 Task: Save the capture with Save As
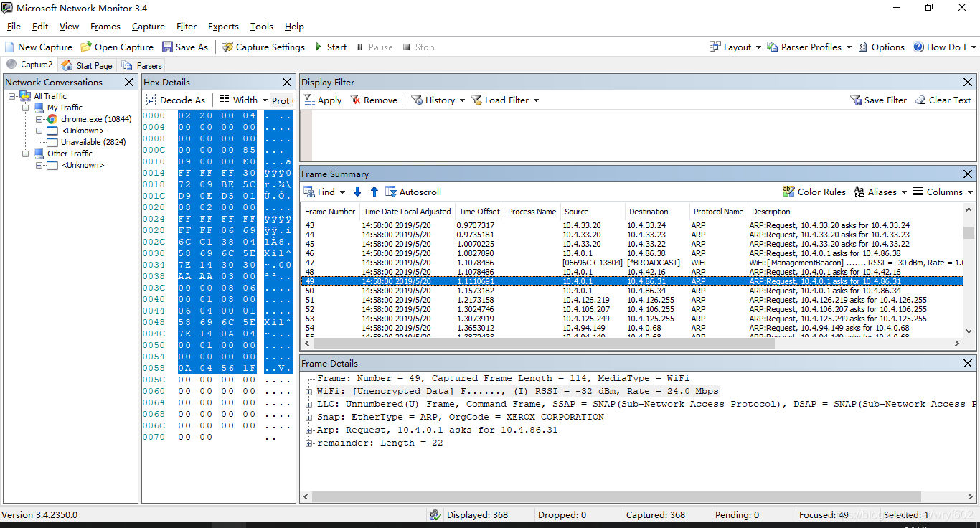(185, 47)
